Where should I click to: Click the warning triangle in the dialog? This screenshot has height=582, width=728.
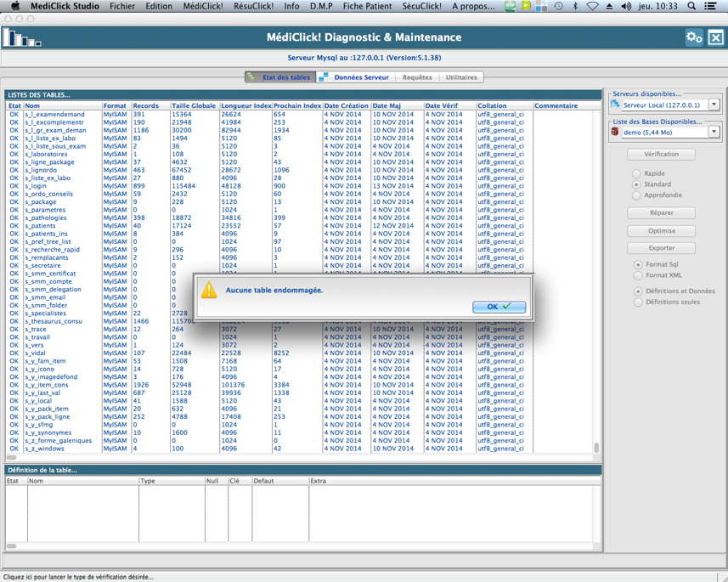pyautogui.click(x=209, y=291)
